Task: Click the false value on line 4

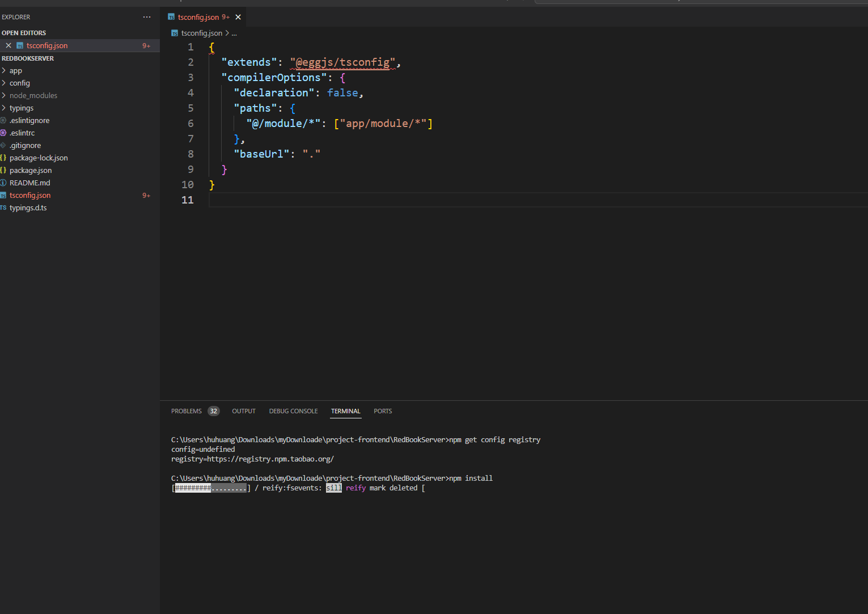Action: (x=342, y=93)
